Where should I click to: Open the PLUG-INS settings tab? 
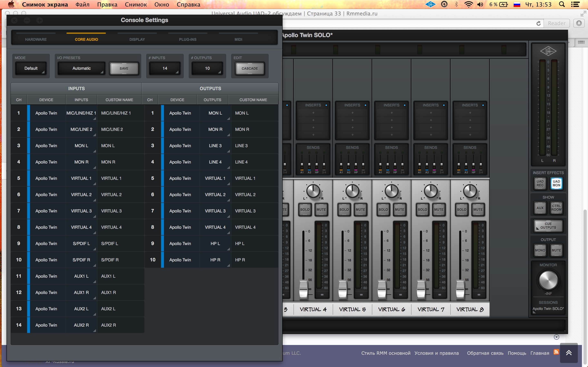188,39
